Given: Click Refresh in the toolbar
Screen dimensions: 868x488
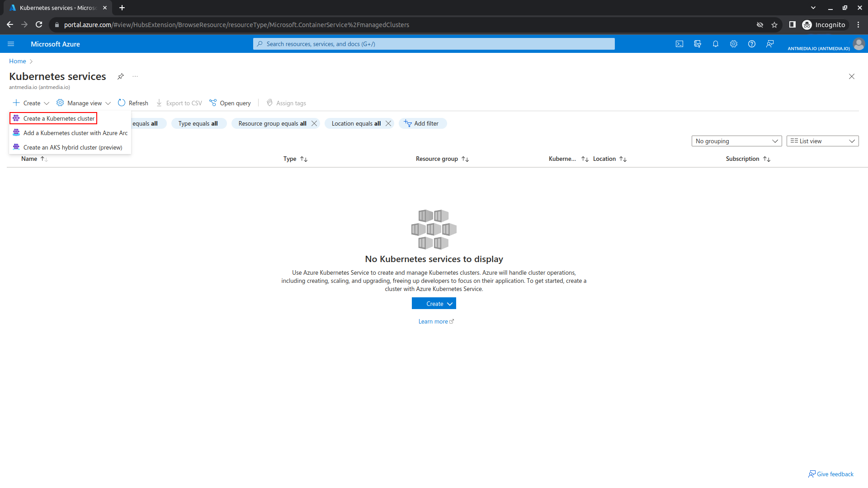Looking at the screenshot, I should [133, 103].
